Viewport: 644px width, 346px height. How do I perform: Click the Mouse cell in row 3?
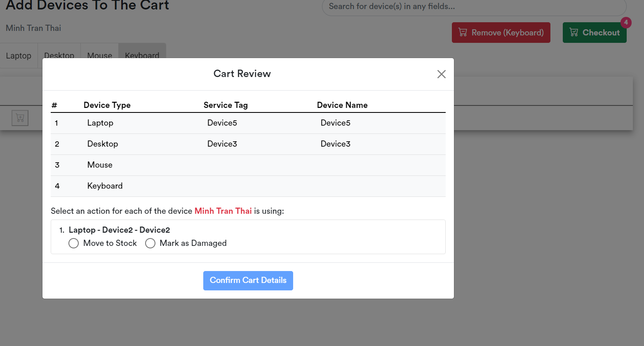[100, 165]
